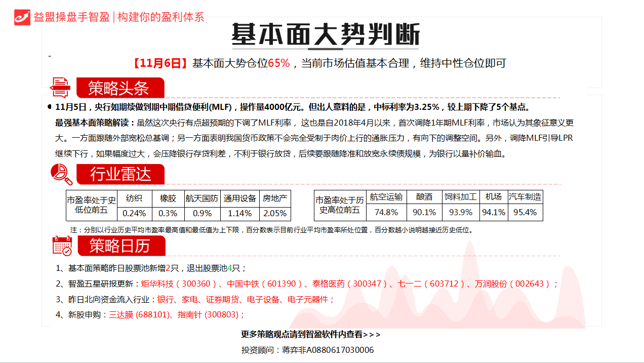Open the 指南针 (300803) new share link

[x=208, y=315]
